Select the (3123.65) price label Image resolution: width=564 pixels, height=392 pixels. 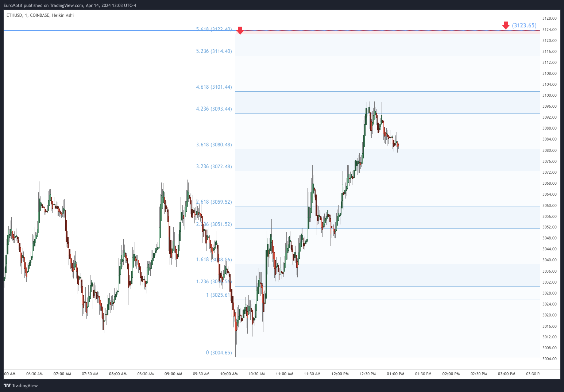(524, 25)
